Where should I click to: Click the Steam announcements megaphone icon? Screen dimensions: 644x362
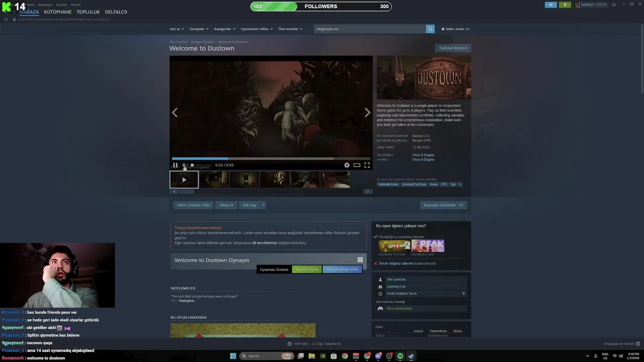550,5
